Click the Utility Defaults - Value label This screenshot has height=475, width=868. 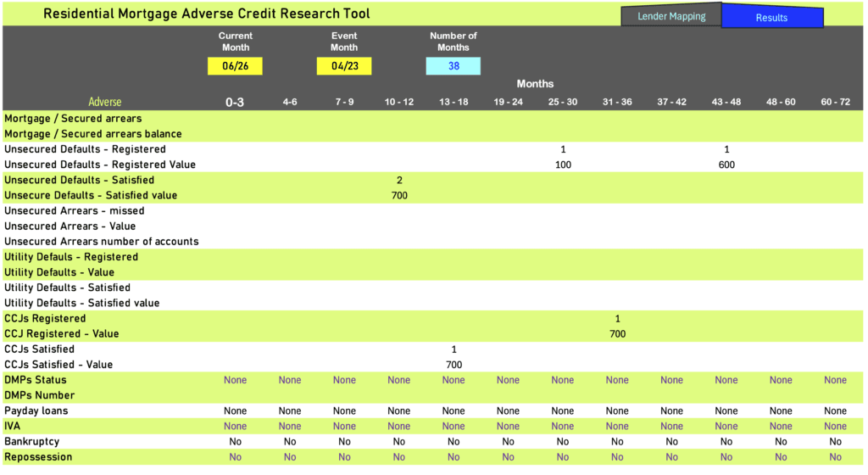59,272
